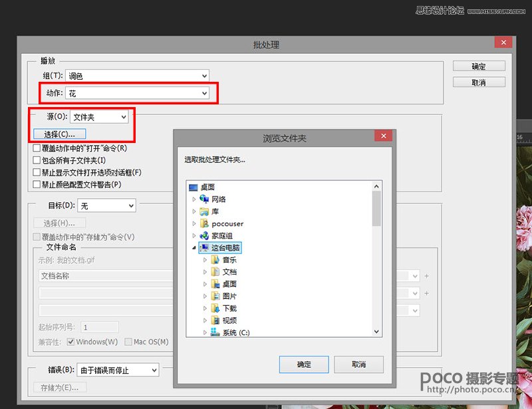Image resolution: width=532 pixels, height=409 pixels.
Task: Click the Network (网络) globe icon
Action: (x=204, y=199)
